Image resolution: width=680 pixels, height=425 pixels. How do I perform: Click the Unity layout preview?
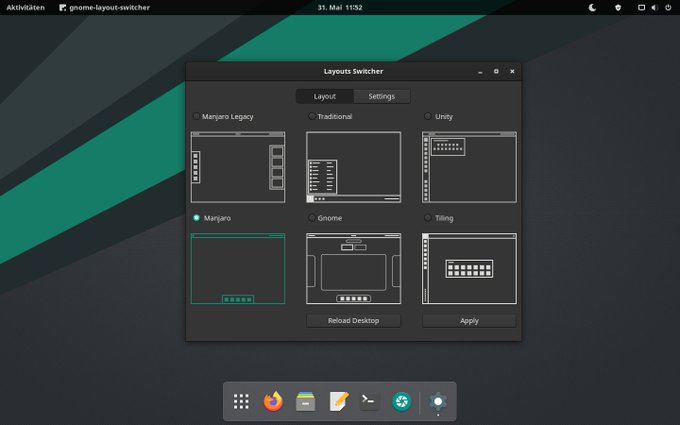(469, 167)
